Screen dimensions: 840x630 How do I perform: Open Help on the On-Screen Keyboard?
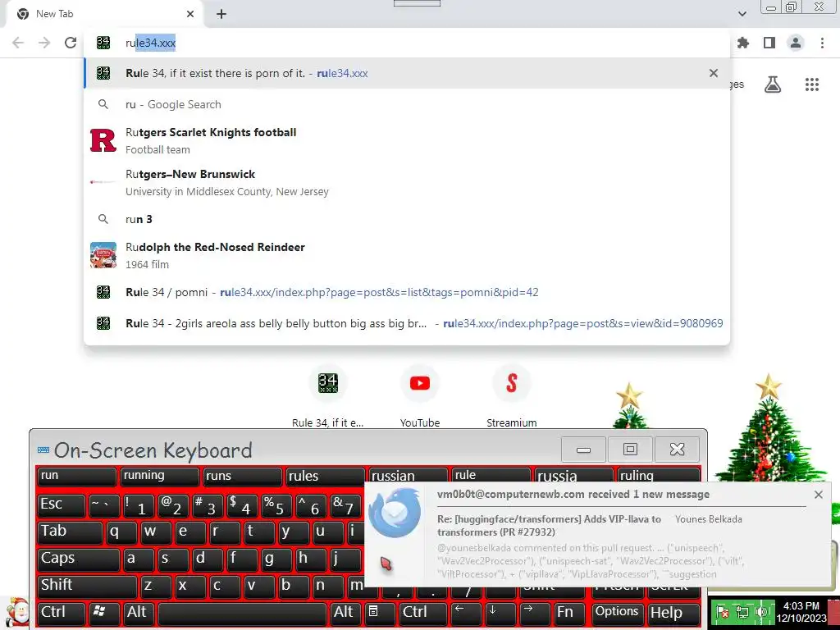click(x=673, y=613)
